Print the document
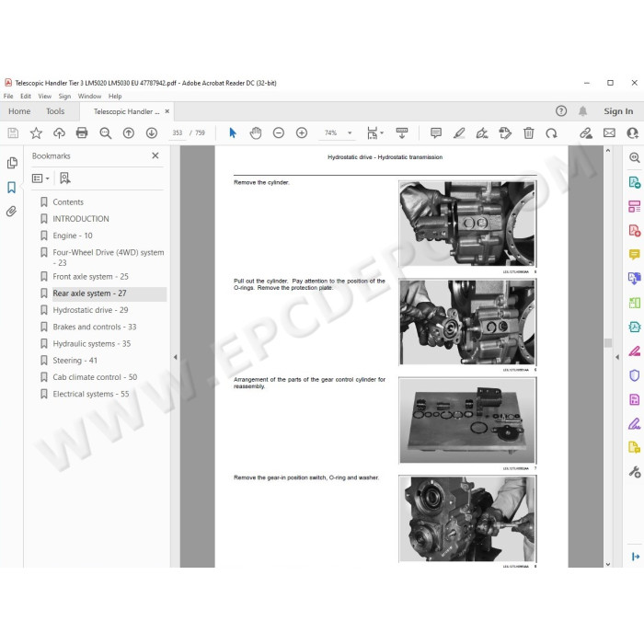Viewport: 644px width, 644px height. (82, 132)
